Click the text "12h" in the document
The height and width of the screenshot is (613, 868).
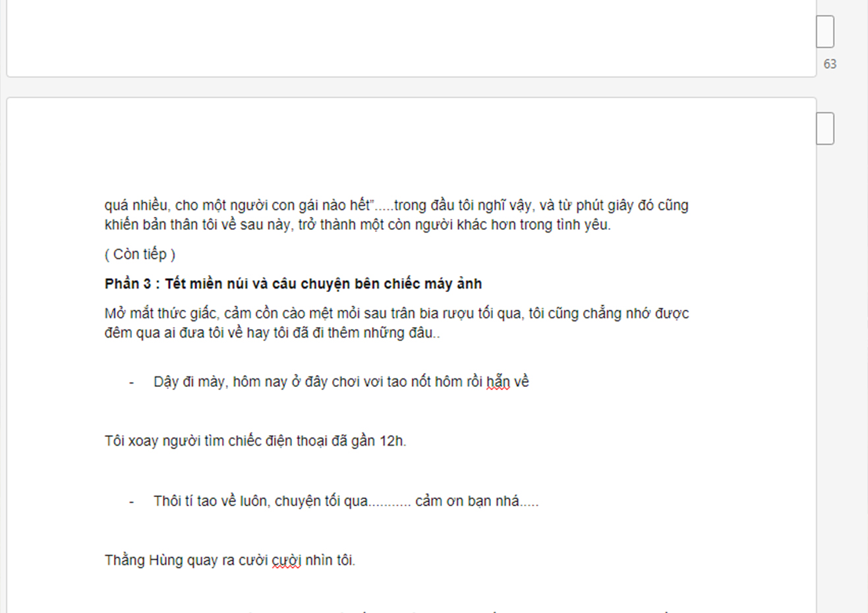tap(391, 441)
